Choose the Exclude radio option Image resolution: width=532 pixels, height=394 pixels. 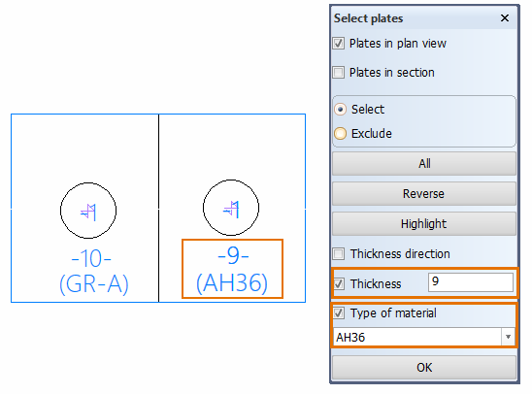pos(341,134)
